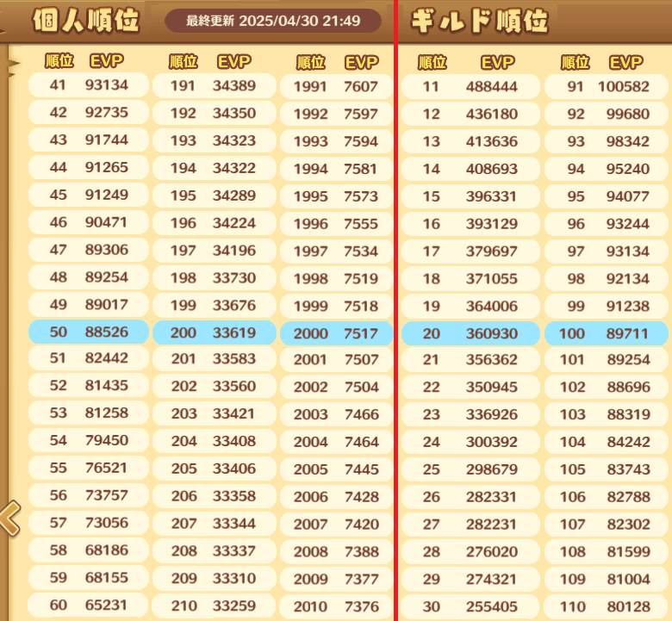This screenshot has width=672, height=621.
Task: Click guild rank 97 row with 93134
Action: pos(607,252)
